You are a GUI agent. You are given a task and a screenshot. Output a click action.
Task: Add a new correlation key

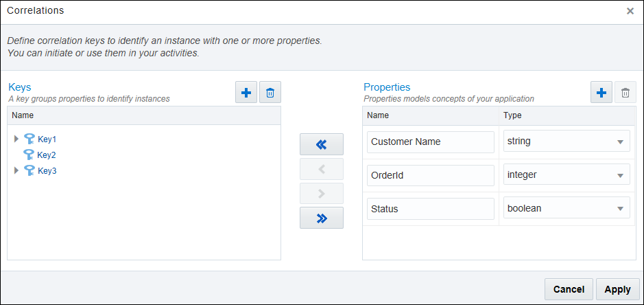pyautogui.click(x=246, y=93)
